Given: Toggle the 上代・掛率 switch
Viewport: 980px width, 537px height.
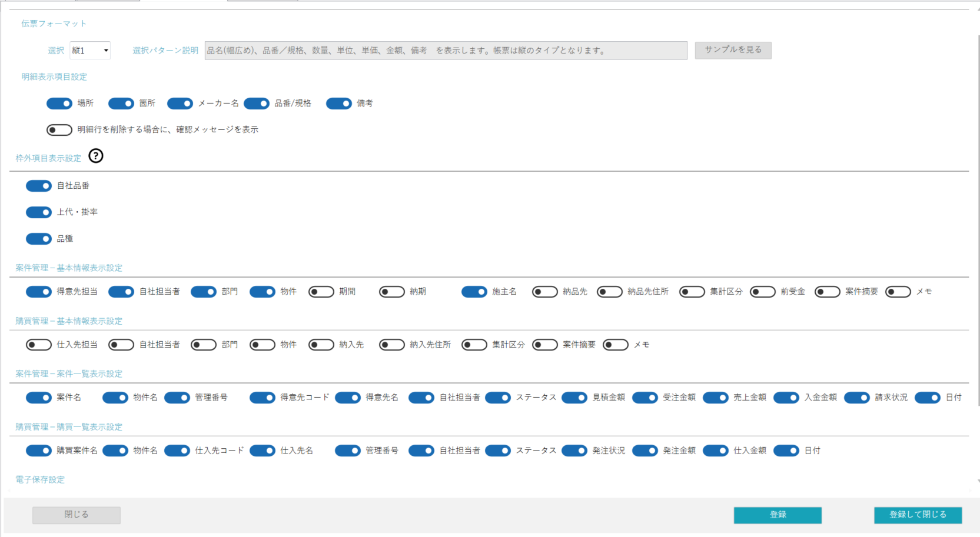Looking at the screenshot, I should click(39, 212).
